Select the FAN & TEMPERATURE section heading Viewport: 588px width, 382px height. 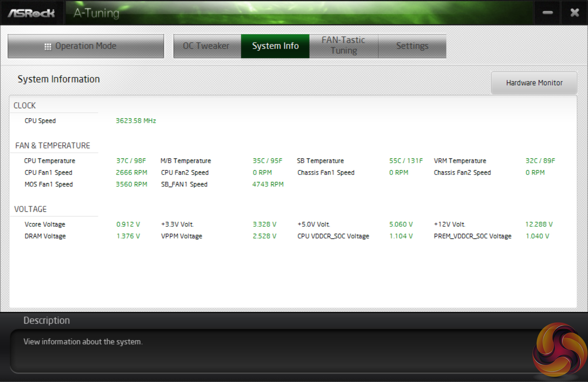53,146
